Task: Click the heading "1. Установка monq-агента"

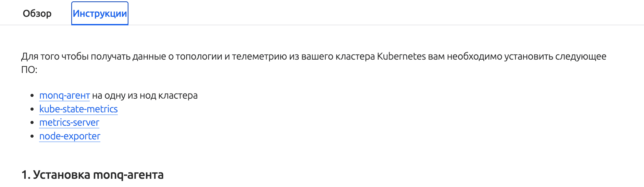Action: (92, 175)
